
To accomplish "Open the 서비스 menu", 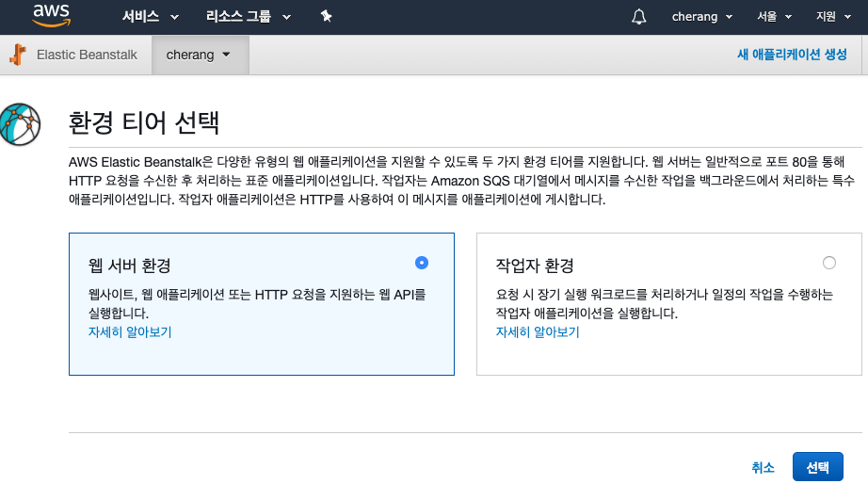I will [x=150, y=17].
